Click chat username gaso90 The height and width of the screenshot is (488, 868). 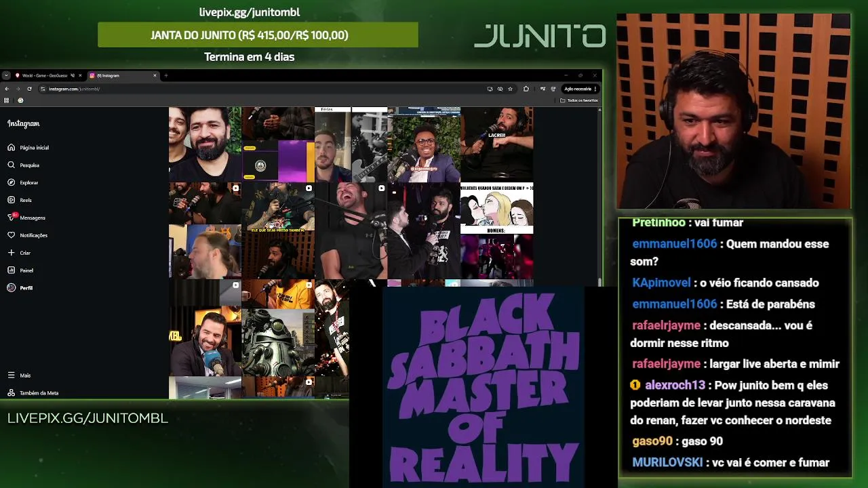[652, 441]
